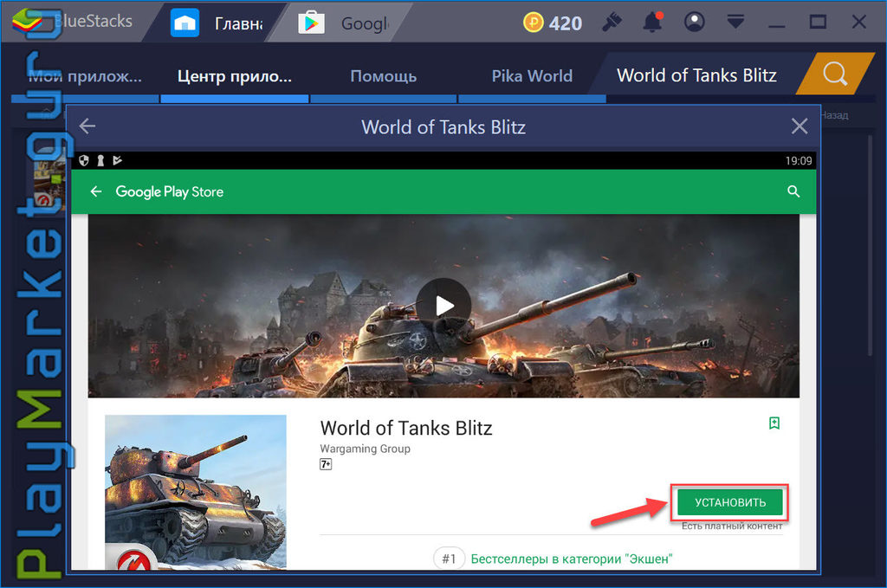
Task: Click Google Play Store back arrow
Action: click(96, 191)
